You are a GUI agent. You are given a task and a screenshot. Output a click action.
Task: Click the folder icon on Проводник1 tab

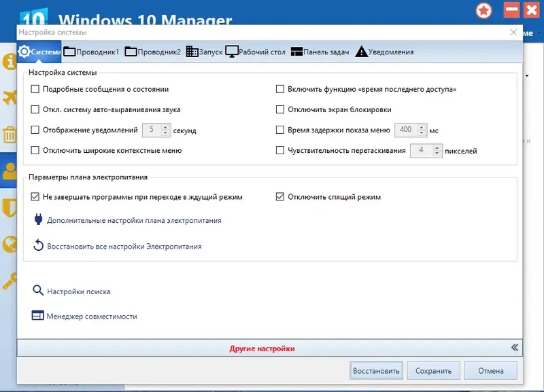click(x=69, y=52)
